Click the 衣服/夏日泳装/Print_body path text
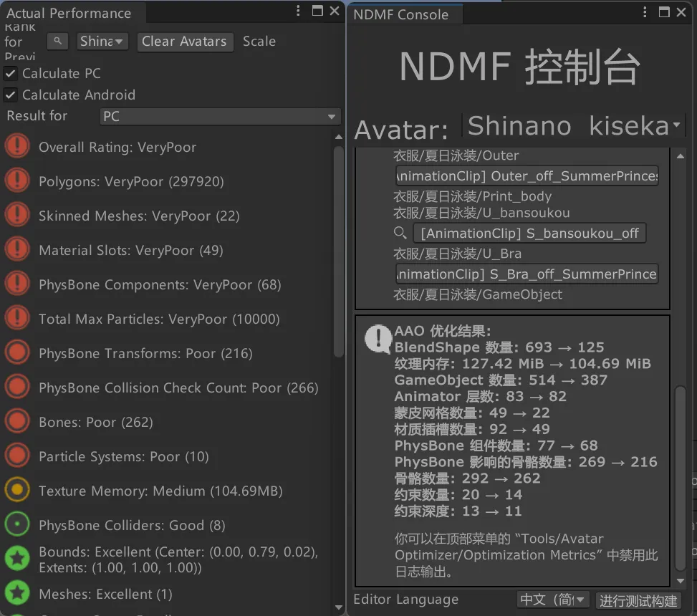The image size is (697, 616). [x=472, y=196]
